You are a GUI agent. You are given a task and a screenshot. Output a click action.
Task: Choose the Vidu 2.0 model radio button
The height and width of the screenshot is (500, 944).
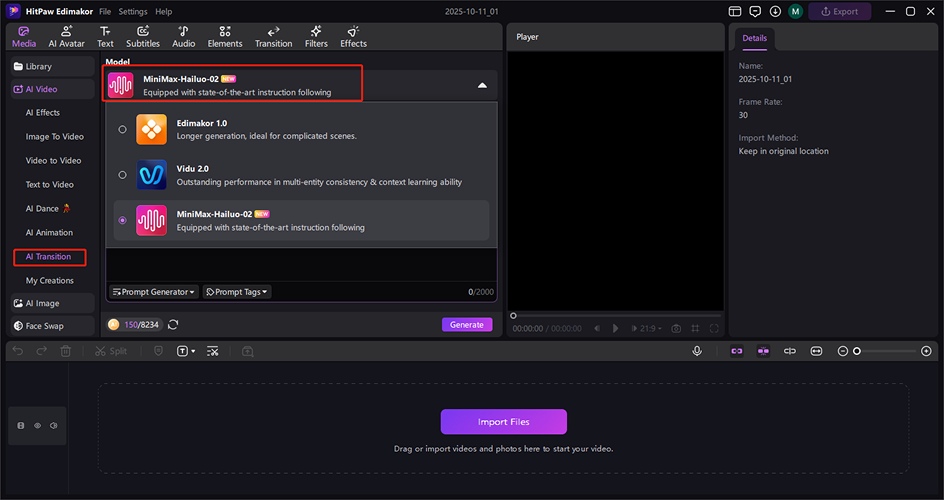click(x=123, y=175)
